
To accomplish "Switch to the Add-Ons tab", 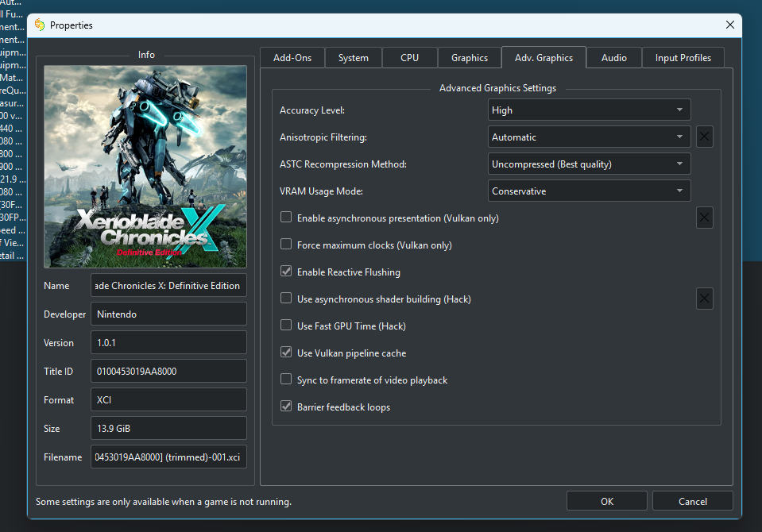I will point(292,58).
